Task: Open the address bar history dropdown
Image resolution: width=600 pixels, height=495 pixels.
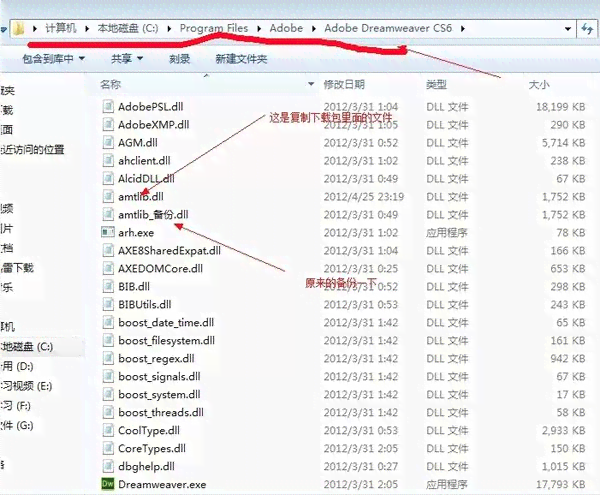Action: [568, 29]
